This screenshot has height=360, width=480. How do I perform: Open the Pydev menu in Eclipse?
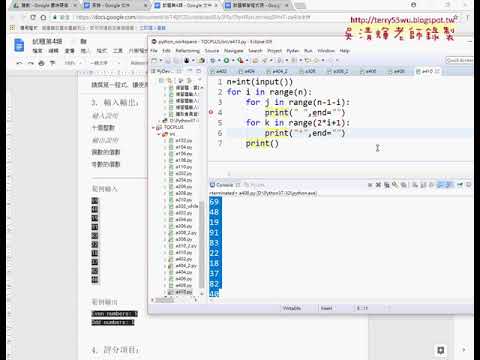pyautogui.click(x=293, y=51)
